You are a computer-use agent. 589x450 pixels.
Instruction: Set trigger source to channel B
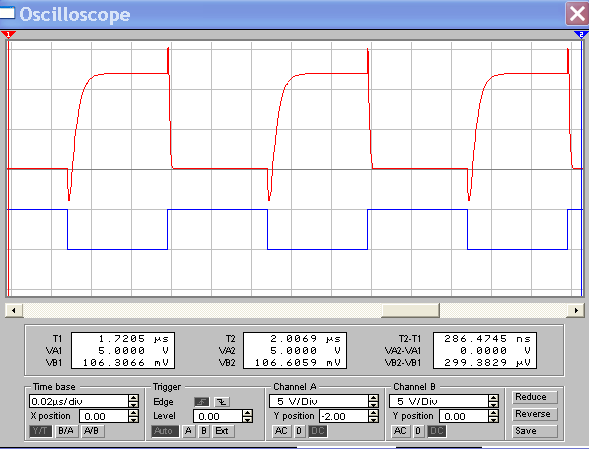click(x=204, y=431)
